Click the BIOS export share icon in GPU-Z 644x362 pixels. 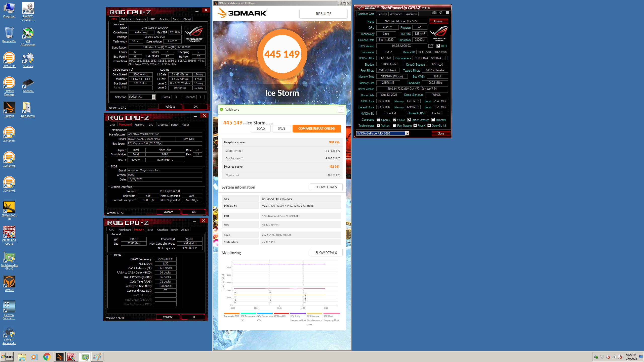(x=431, y=46)
